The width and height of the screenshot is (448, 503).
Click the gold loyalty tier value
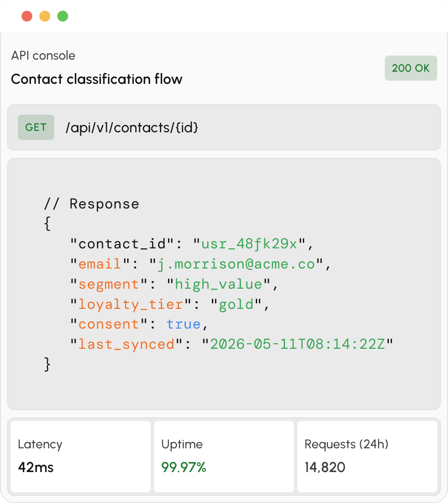coord(236,305)
